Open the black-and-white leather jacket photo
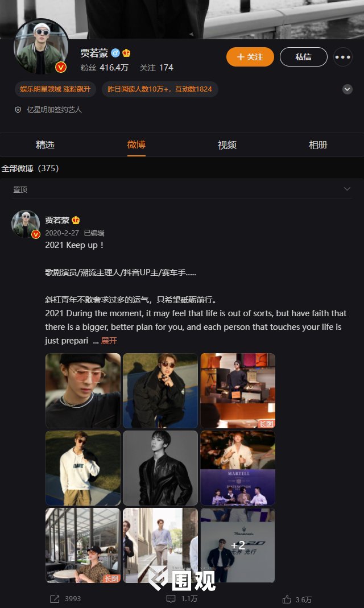Viewport: 364px width, 608px height. pos(160,468)
